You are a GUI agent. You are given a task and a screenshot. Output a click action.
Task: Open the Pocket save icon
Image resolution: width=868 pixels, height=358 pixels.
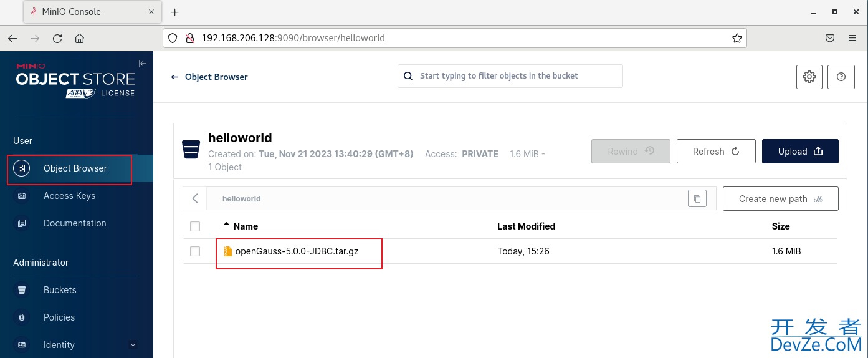tap(830, 38)
